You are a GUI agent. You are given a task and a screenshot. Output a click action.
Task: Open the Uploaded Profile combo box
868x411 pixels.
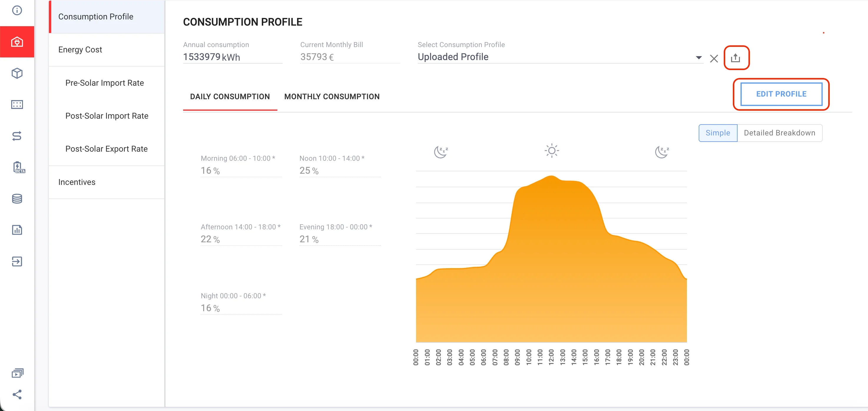(x=560, y=57)
